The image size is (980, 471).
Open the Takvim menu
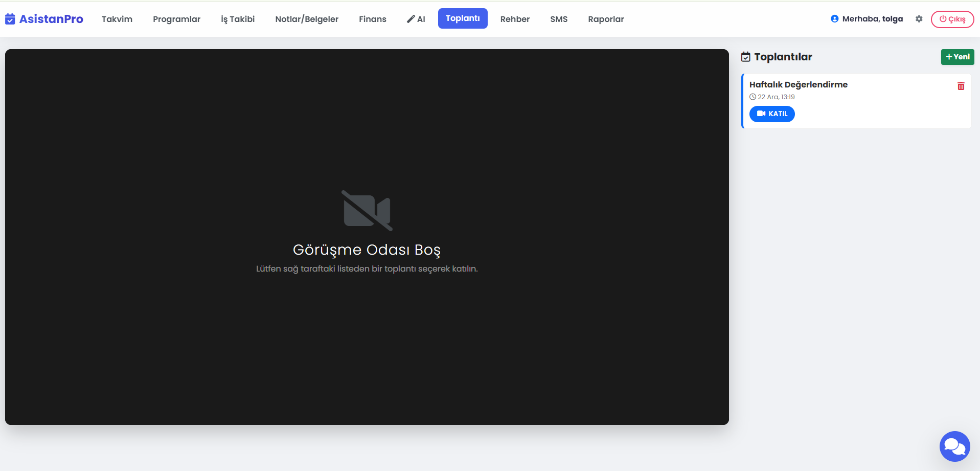117,19
